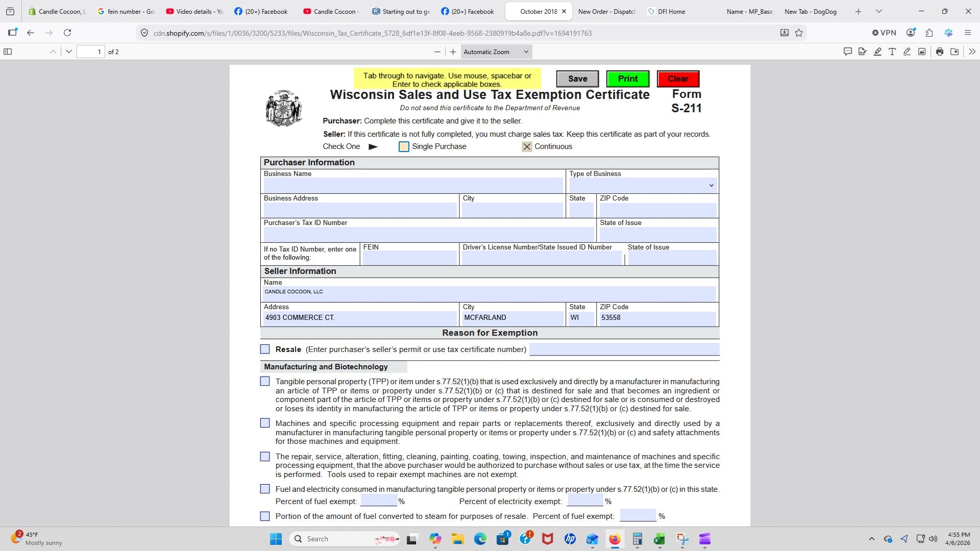Expand the more tools chevron
The width and height of the screenshot is (980, 551).
(x=972, y=51)
